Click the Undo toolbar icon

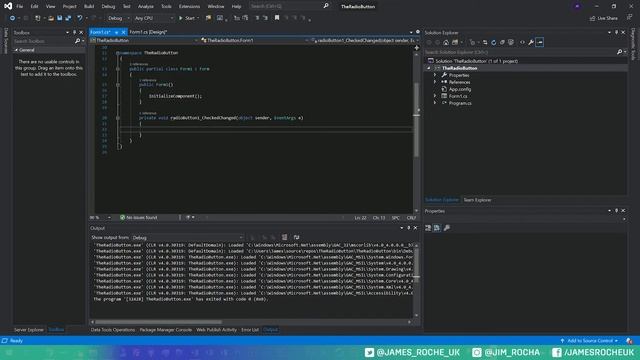pyautogui.click(x=80, y=18)
